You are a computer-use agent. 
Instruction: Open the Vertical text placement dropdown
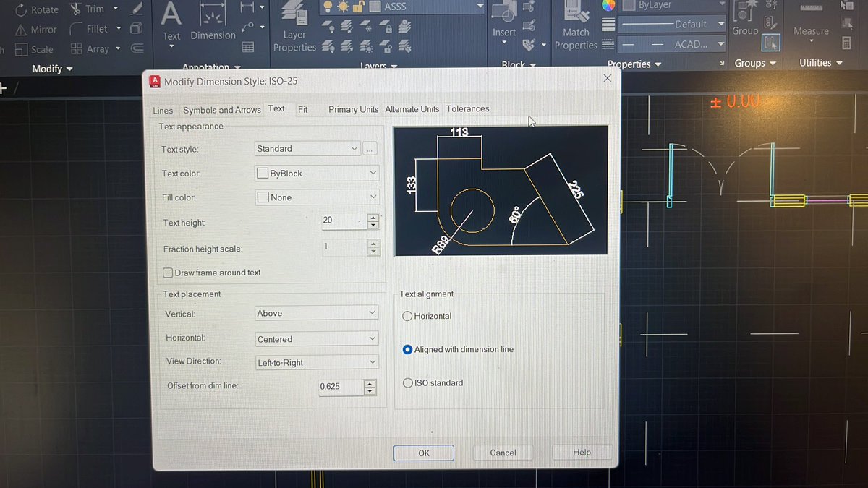click(317, 313)
